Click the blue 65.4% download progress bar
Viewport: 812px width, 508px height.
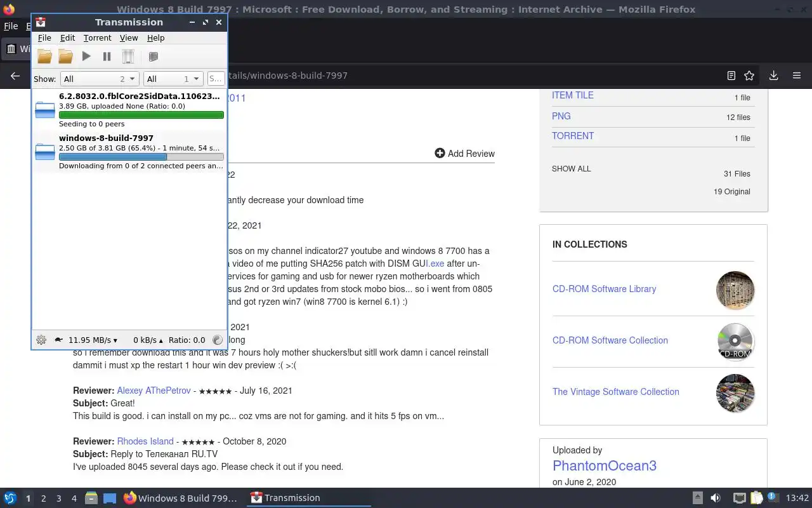pyautogui.click(x=141, y=157)
